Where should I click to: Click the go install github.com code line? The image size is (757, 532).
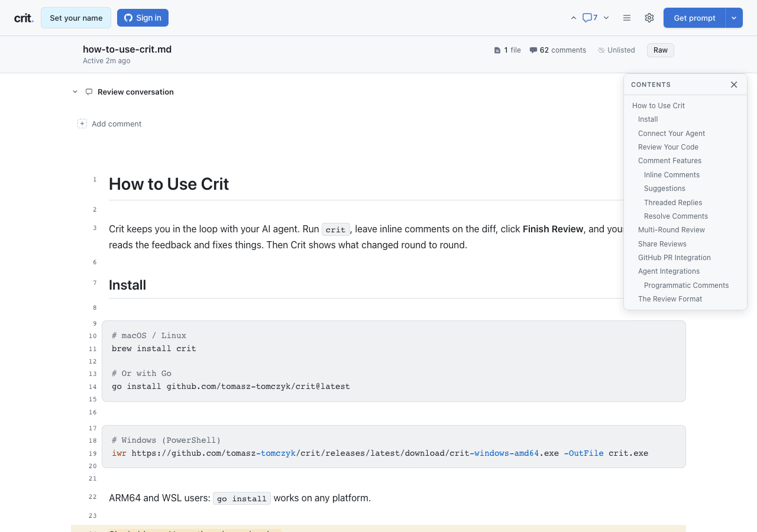click(231, 387)
